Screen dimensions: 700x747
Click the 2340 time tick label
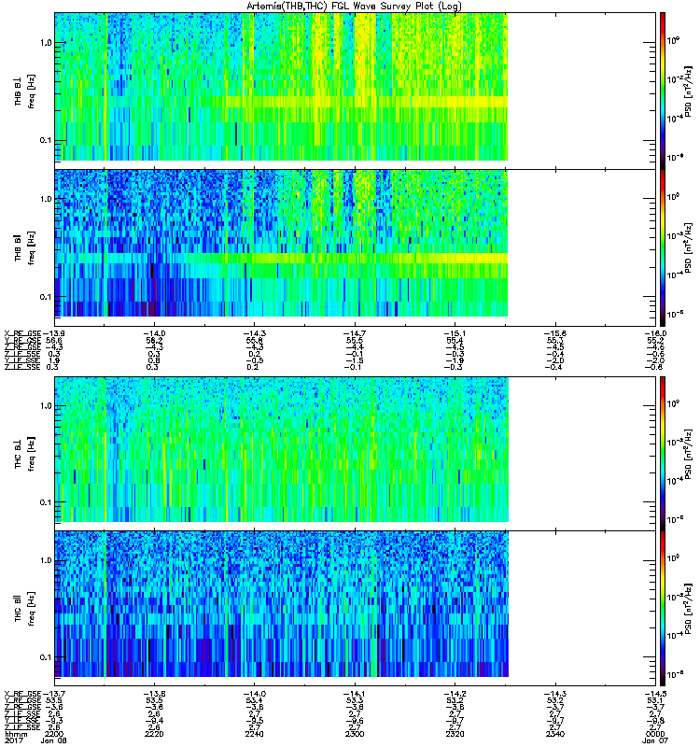[x=555, y=734]
